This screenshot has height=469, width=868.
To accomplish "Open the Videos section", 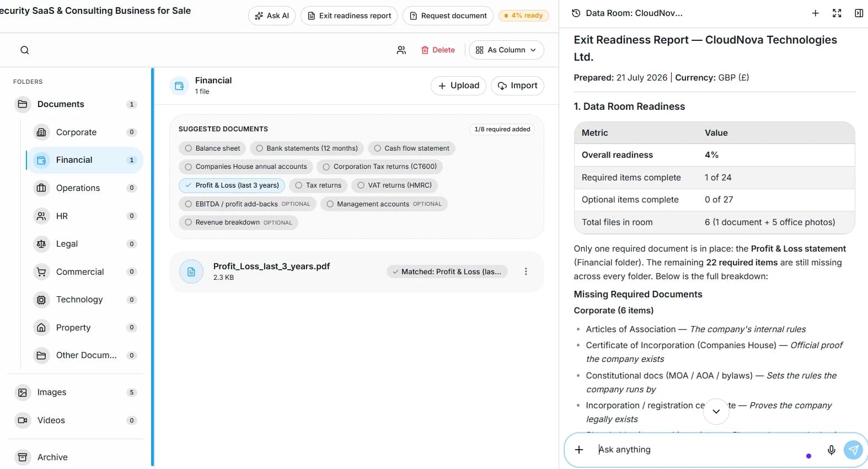I will pos(76,420).
